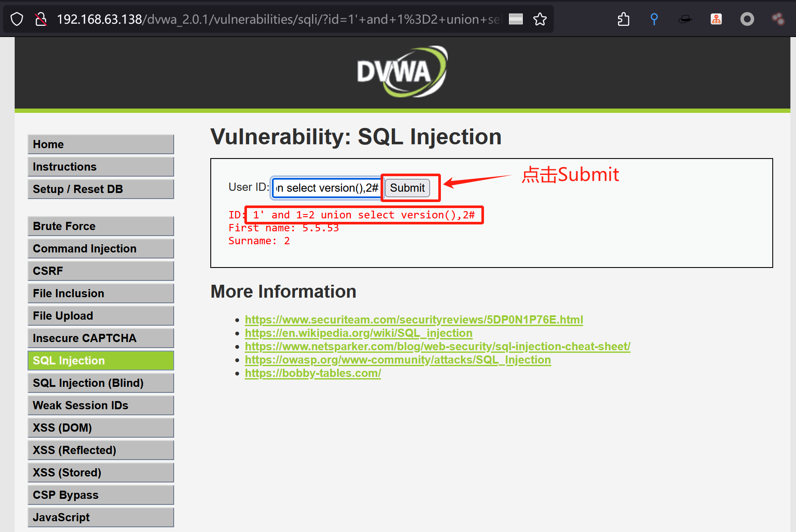Screen dimensions: 796x532
Task: Open the netsparker SQL injection cheat sheet link
Action: (x=437, y=346)
